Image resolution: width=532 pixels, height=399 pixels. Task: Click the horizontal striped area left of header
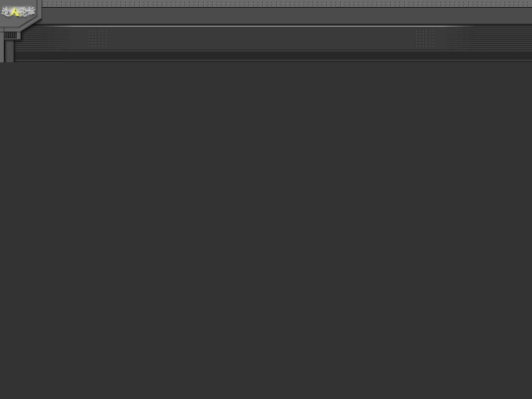click(x=42, y=38)
